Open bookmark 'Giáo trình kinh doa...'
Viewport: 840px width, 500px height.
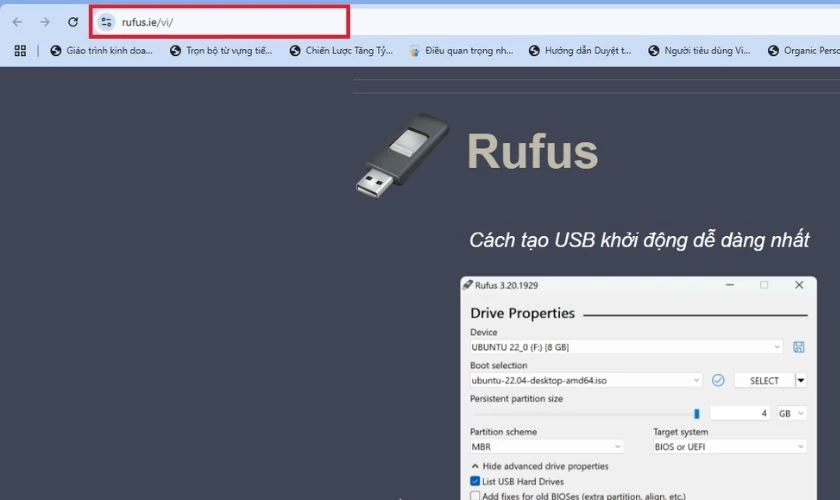pyautogui.click(x=101, y=51)
